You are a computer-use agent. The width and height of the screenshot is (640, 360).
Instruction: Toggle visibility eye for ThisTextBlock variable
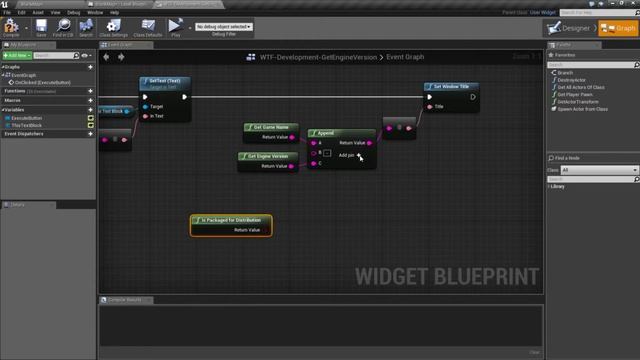(91, 125)
